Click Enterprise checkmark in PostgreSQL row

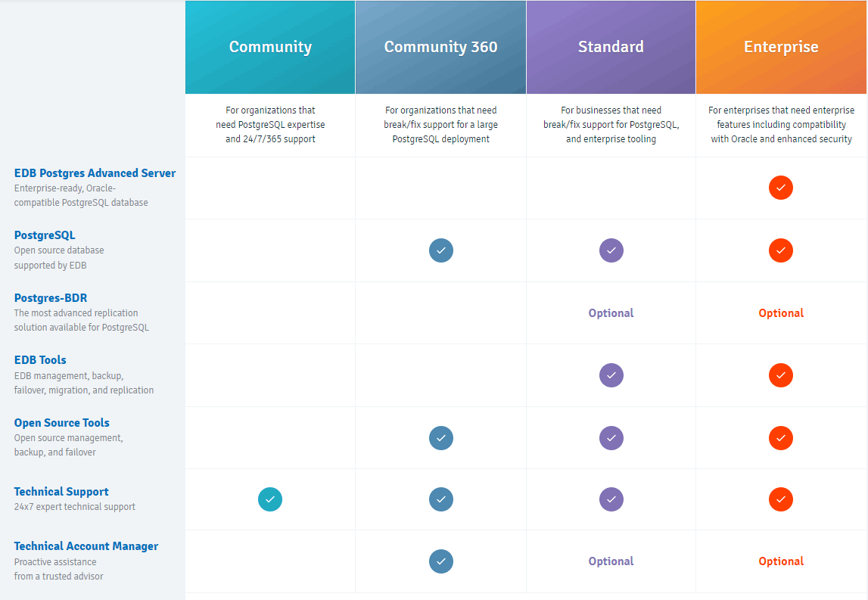(x=780, y=250)
